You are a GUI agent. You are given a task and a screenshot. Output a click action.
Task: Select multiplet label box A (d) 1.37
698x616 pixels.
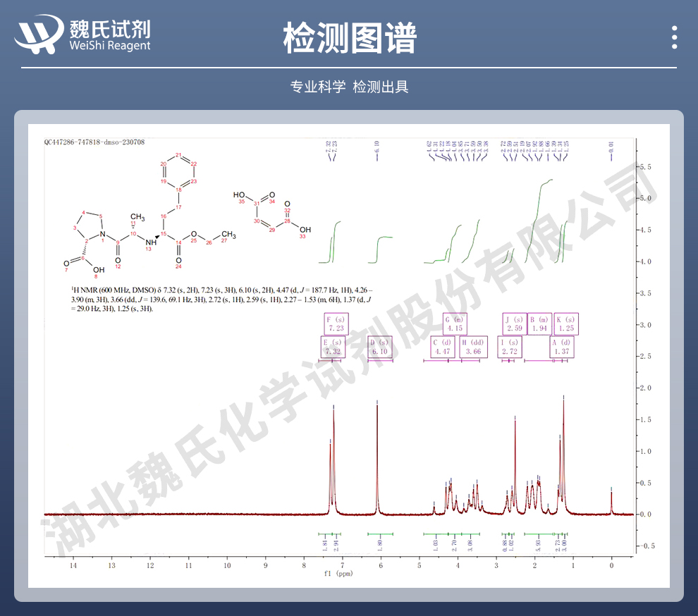(561, 346)
